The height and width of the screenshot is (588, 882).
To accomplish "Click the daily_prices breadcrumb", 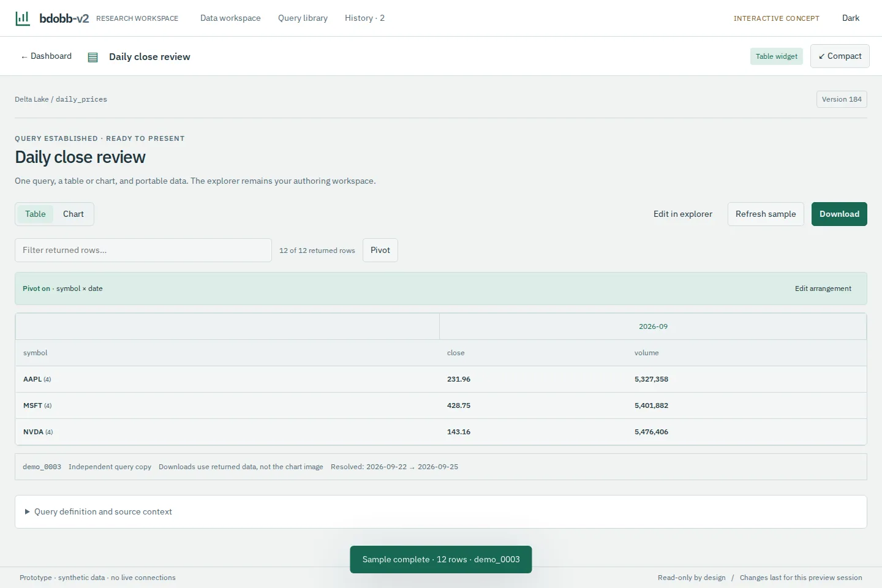I will coord(81,99).
